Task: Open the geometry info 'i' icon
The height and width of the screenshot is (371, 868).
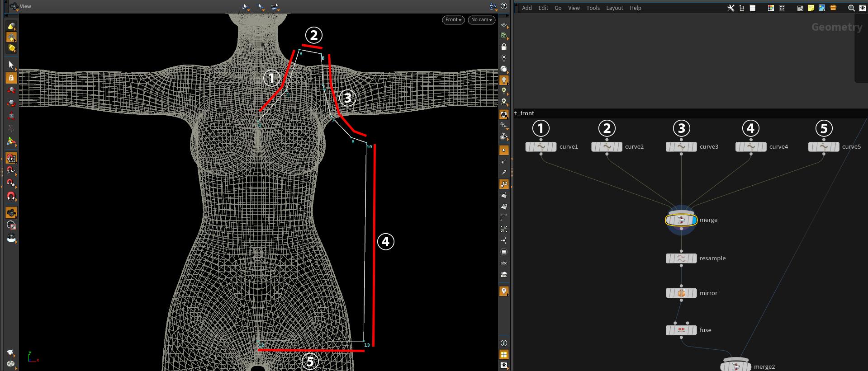Action: [504, 343]
